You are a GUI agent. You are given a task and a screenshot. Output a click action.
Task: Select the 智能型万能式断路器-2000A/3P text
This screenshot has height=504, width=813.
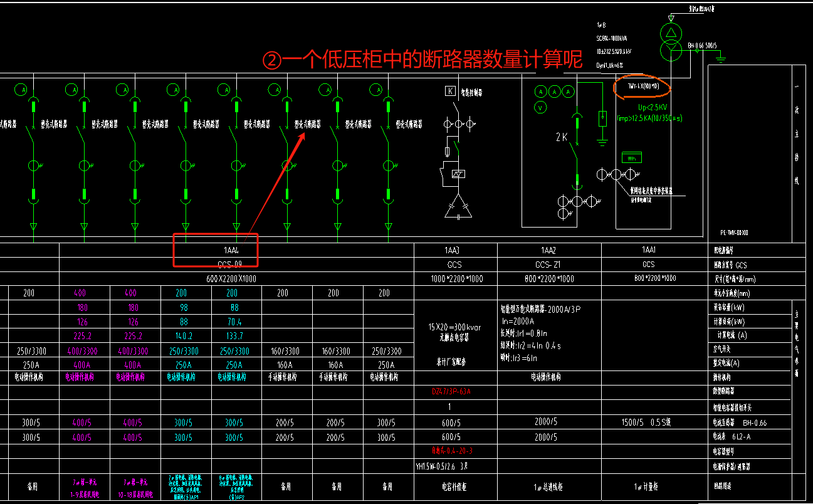(x=541, y=310)
